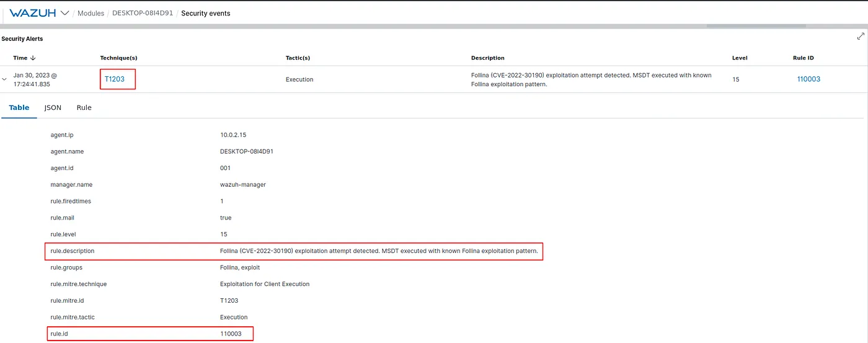The image size is (868, 343).
Task: Expand Security Alerts panel to fullscreen
Action: [x=861, y=37]
